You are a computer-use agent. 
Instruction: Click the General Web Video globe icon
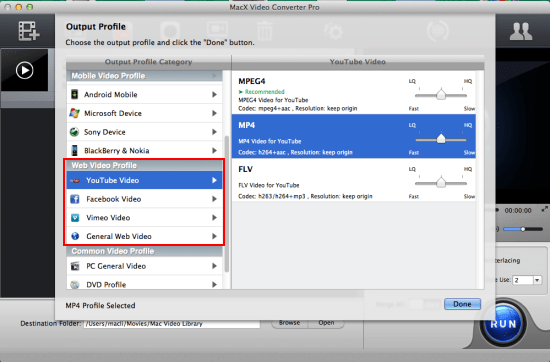pos(75,236)
